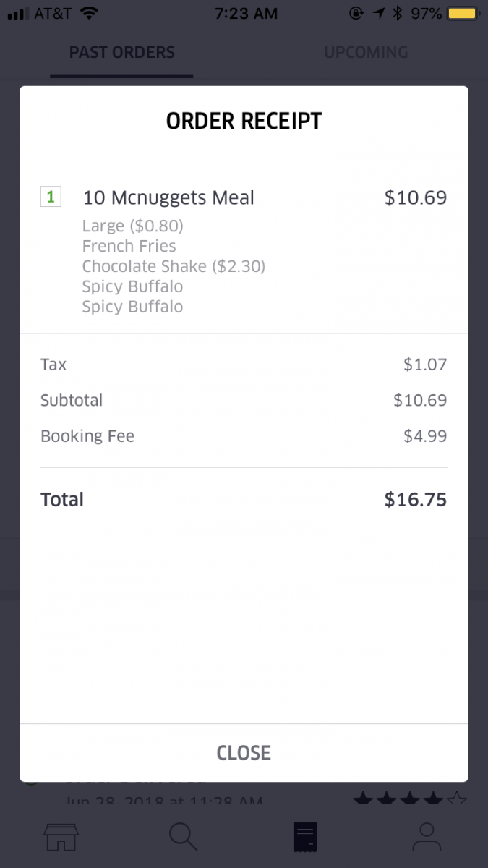Open the orders receipt icon in bottom bar

tap(304, 837)
